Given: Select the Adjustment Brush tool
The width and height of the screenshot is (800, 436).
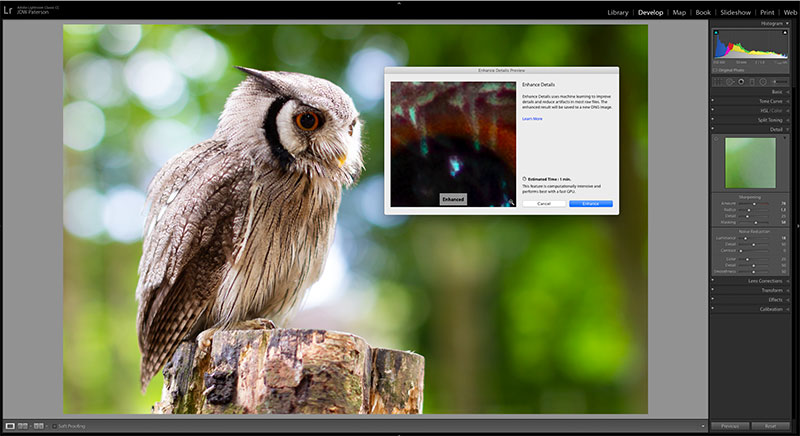Looking at the screenshot, I should coord(779,82).
